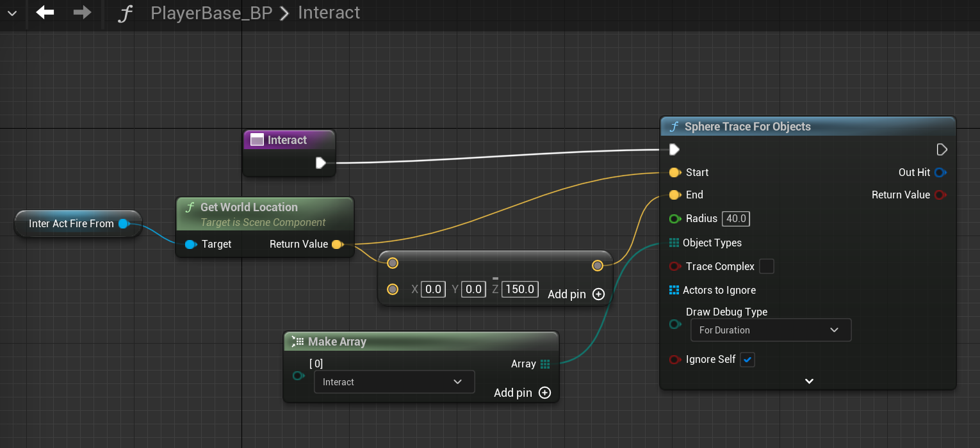The width and height of the screenshot is (980, 448).
Task: Click the Interact node execution output pin
Action: point(321,163)
